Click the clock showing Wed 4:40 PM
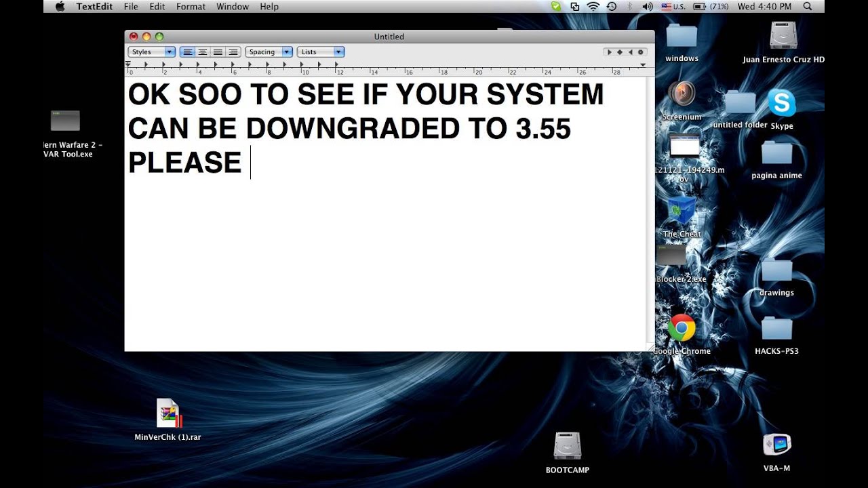Image resolution: width=868 pixels, height=488 pixels. pyautogui.click(x=764, y=7)
